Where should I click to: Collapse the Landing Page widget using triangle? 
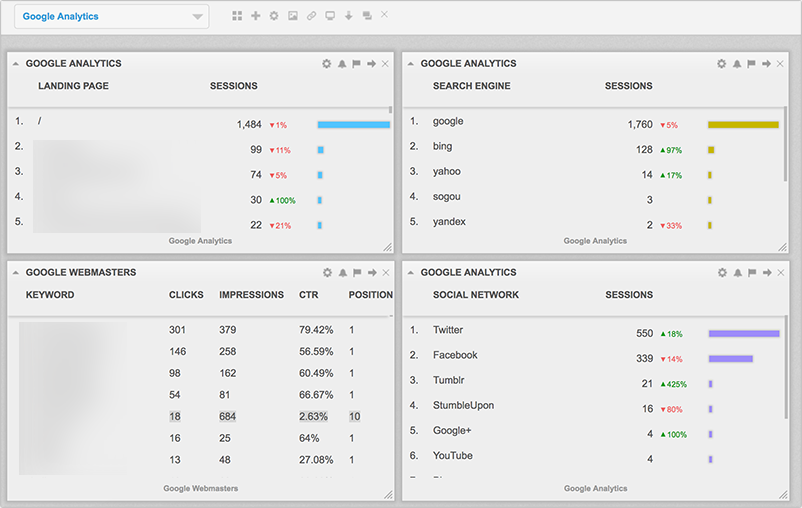coord(16,64)
